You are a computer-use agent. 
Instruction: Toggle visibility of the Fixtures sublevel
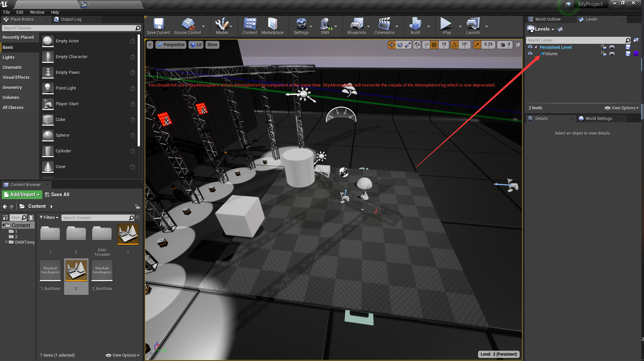click(x=530, y=53)
